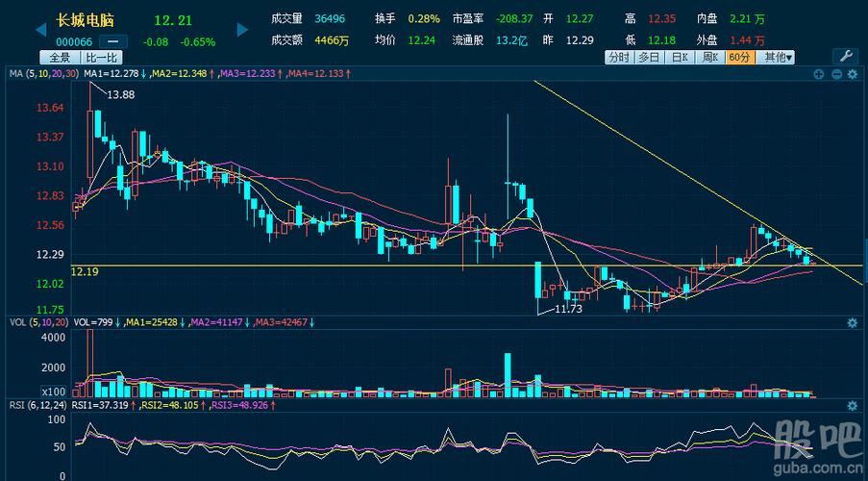Click the 成交量 value 36496
The width and height of the screenshot is (868, 481).
[330, 19]
